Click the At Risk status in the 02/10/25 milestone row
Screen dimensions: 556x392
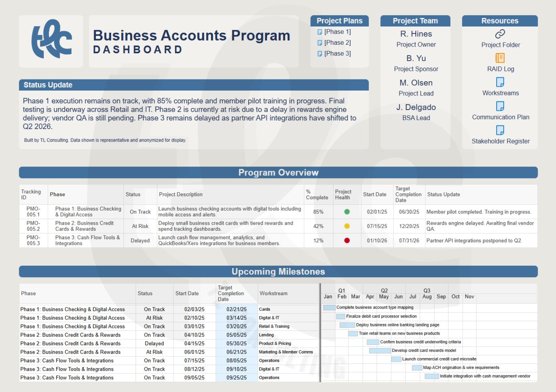click(x=154, y=318)
